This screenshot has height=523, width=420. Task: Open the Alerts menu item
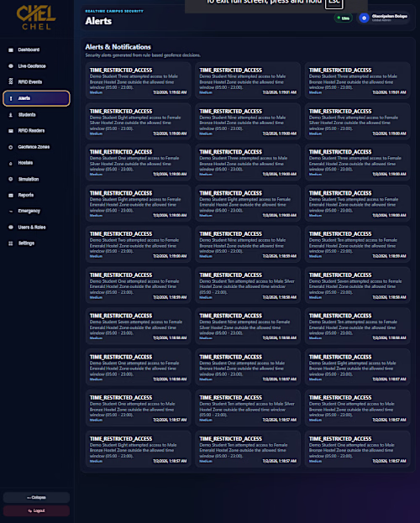pyautogui.click(x=36, y=98)
